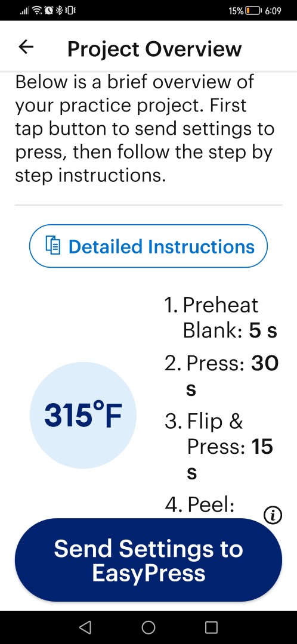
Task: Tap the cellular signal bars icon
Action: tap(25, 11)
